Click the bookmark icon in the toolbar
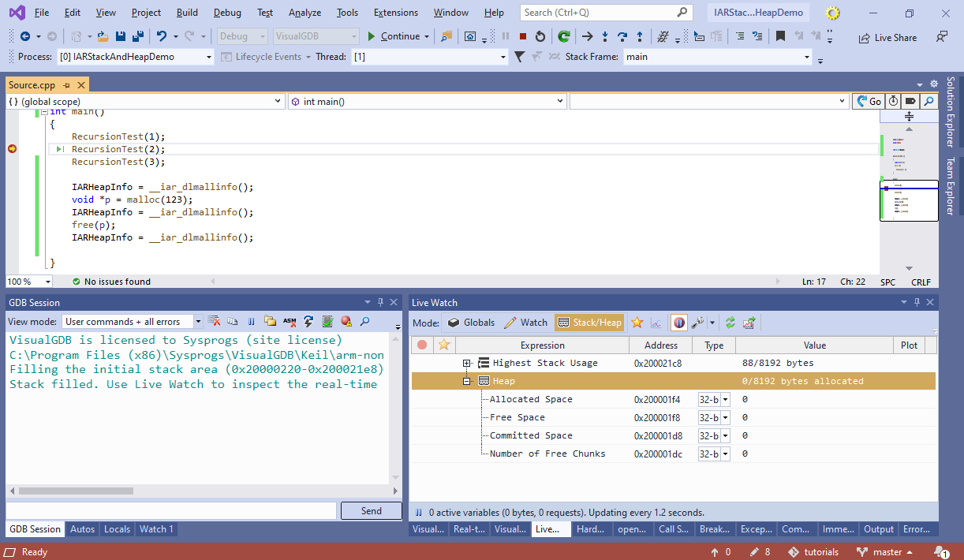The height and width of the screenshot is (560, 964). coord(780,36)
